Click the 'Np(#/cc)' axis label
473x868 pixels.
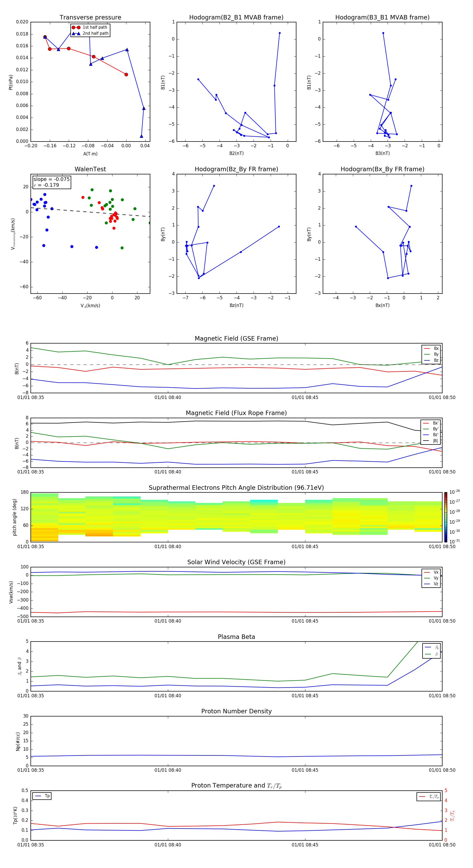coord(18,741)
